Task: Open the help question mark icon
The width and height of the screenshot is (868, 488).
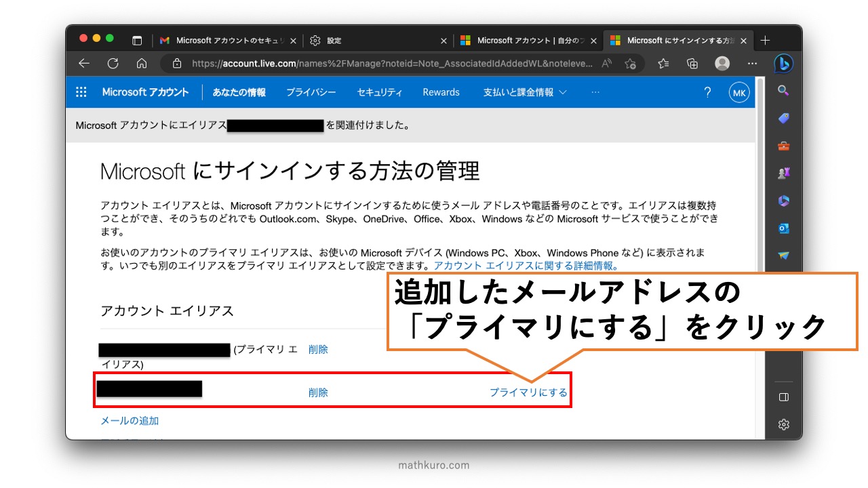Action: [x=707, y=92]
